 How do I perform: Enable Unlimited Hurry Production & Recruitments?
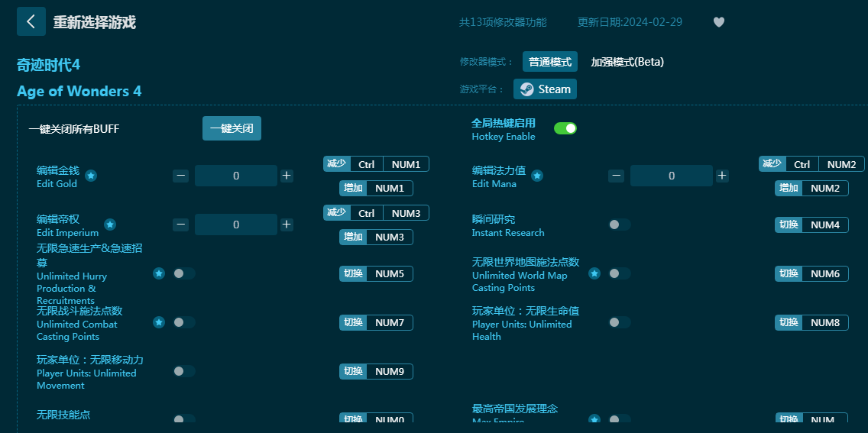click(184, 273)
